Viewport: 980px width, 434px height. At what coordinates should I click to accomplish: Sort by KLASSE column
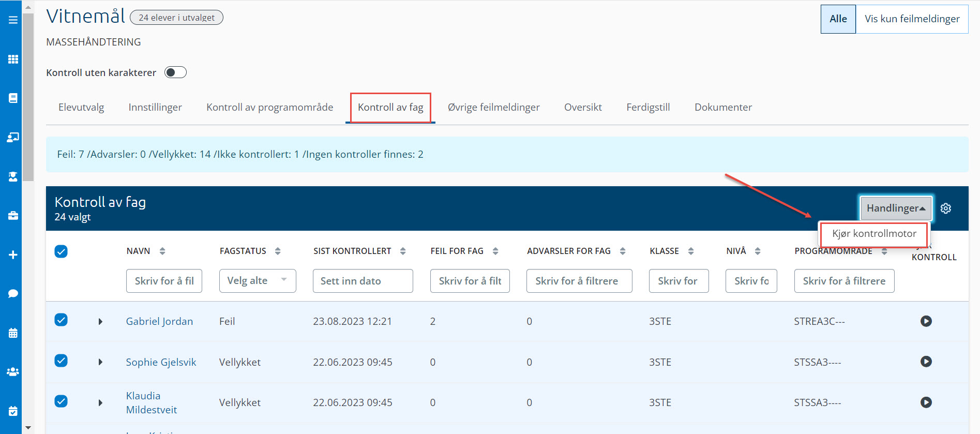pos(691,251)
